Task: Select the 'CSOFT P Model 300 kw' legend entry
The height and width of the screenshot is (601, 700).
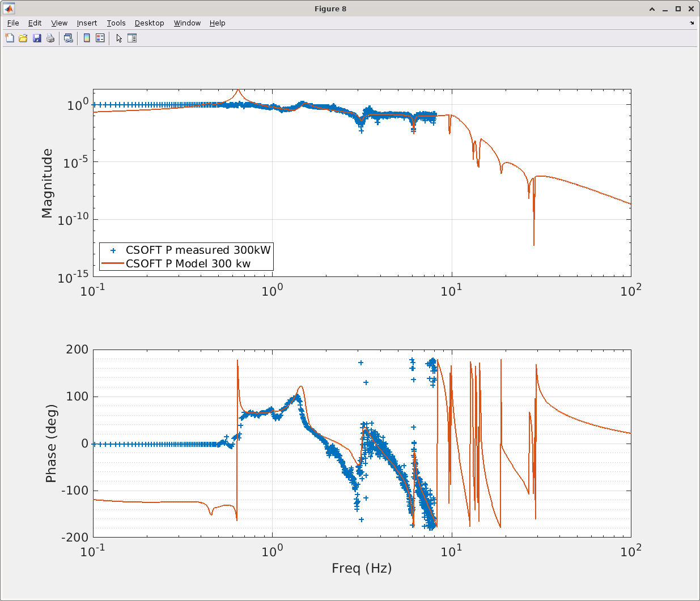Action: pyautogui.click(x=188, y=263)
